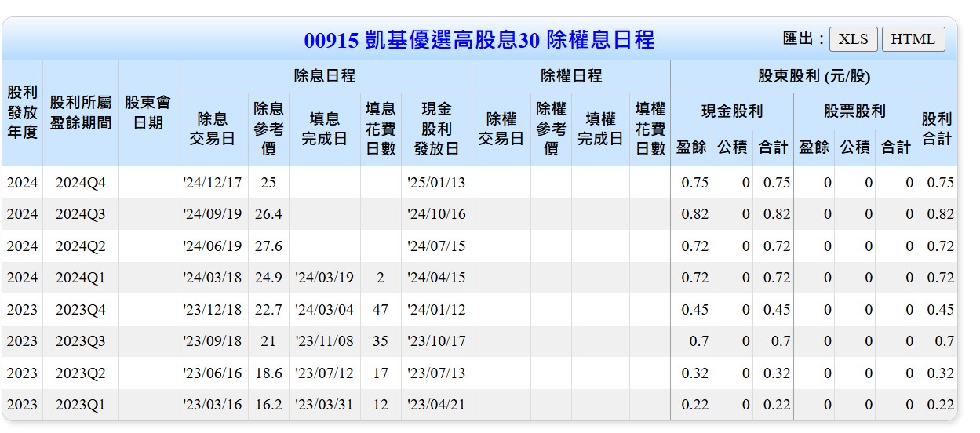Click the 除權交易日 column header
The height and width of the screenshot is (433, 980).
pos(501,129)
